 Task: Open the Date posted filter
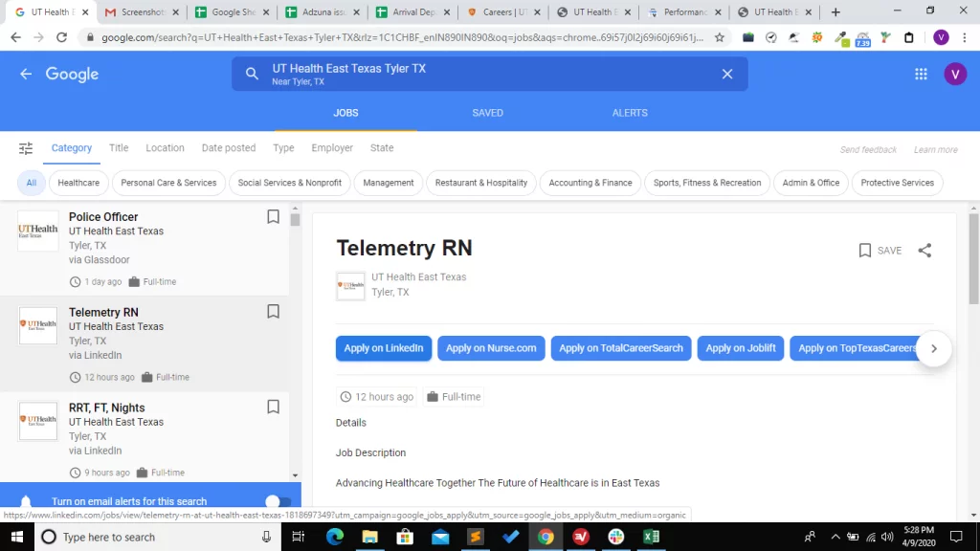[x=228, y=148]
